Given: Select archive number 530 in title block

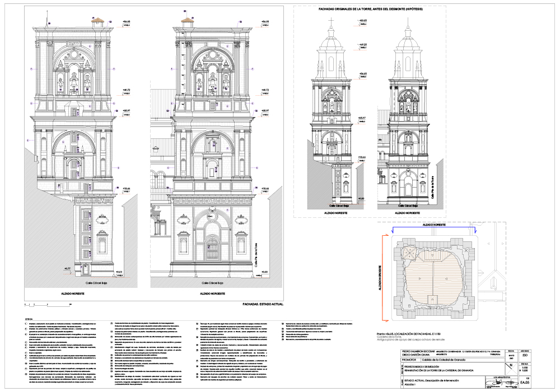Looking at the screenshot, I should coord(525,356).
